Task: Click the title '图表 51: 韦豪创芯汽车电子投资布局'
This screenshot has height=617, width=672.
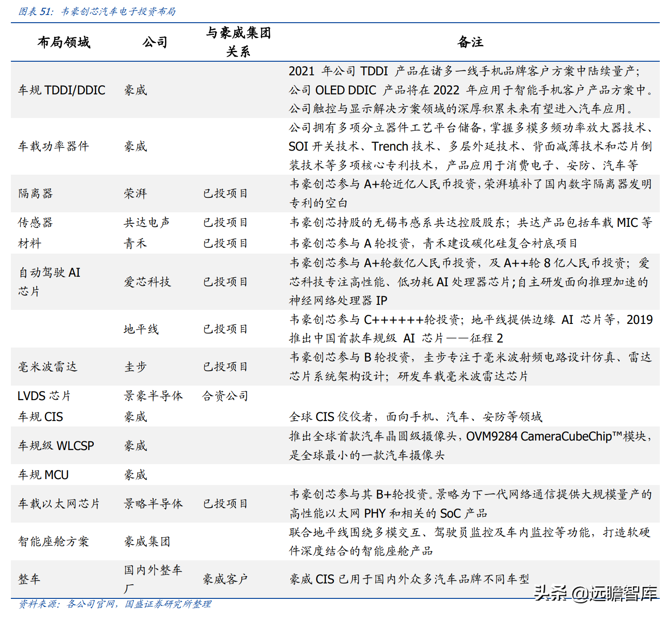Action: click(x=97, y=11)
